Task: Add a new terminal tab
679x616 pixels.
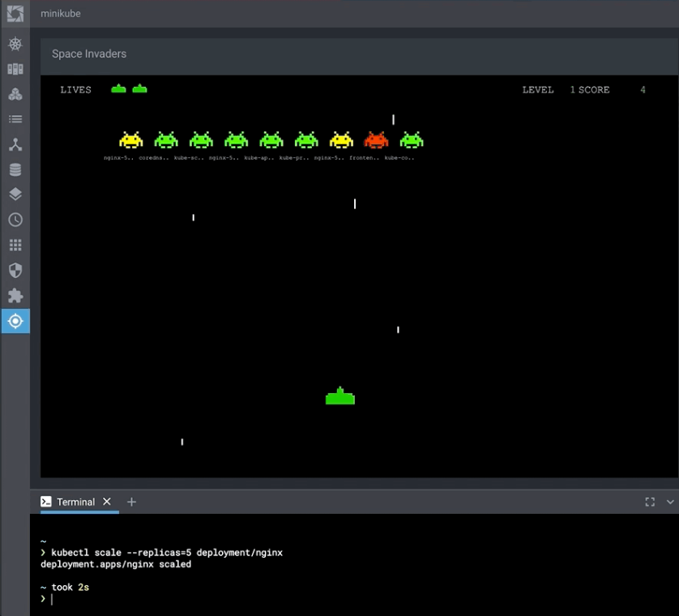Action: pyautogui.click(x=131, y=502)
